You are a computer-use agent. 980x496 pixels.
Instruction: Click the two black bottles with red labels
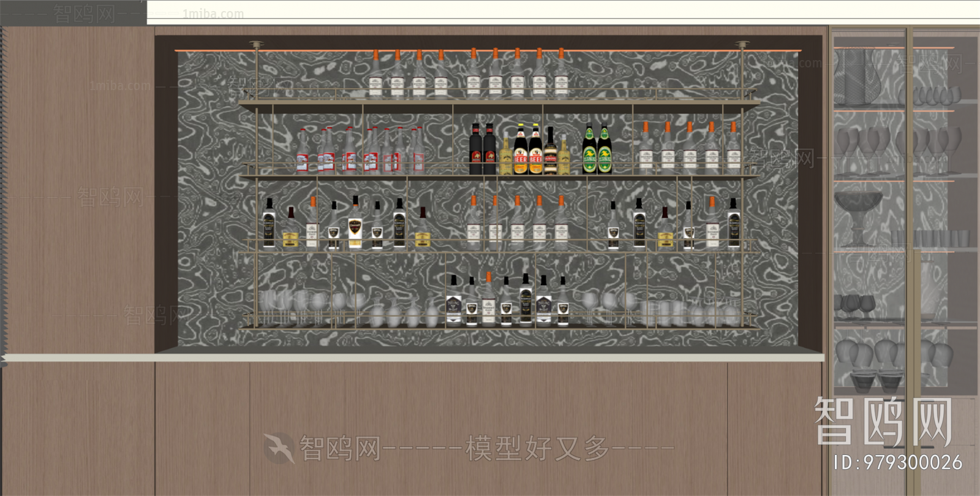click(x=482, y=150)
